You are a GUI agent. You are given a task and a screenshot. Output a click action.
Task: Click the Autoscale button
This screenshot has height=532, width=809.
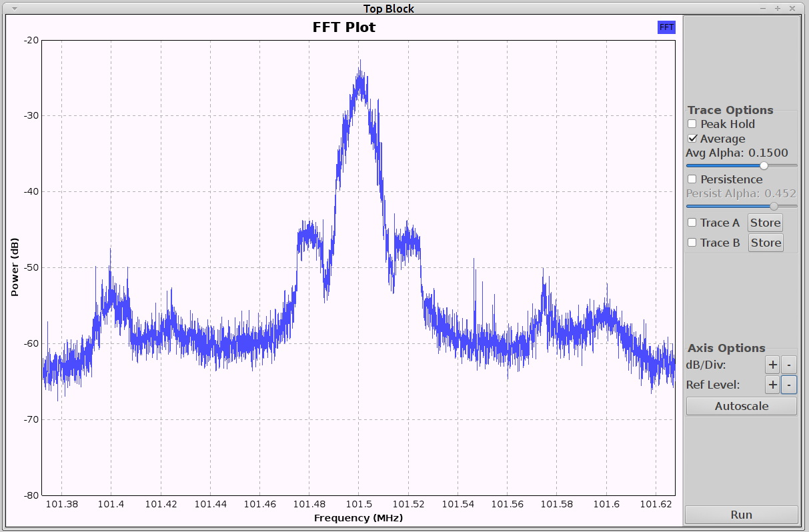(x=741, y=406)
